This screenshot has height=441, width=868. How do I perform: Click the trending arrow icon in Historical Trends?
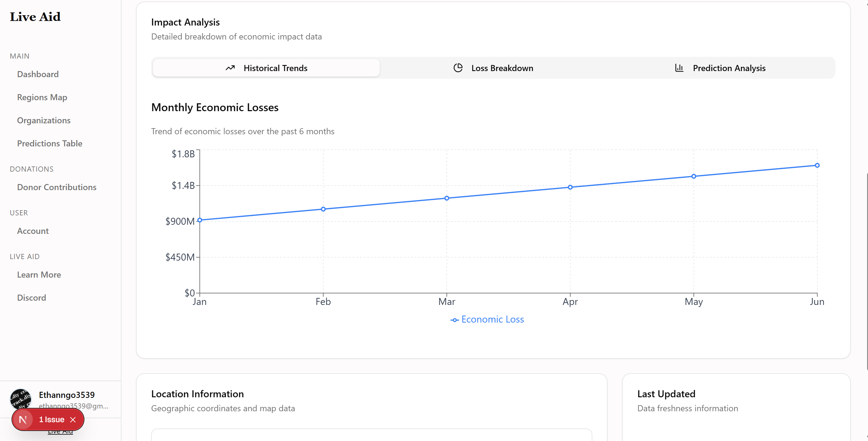point(230,68)
